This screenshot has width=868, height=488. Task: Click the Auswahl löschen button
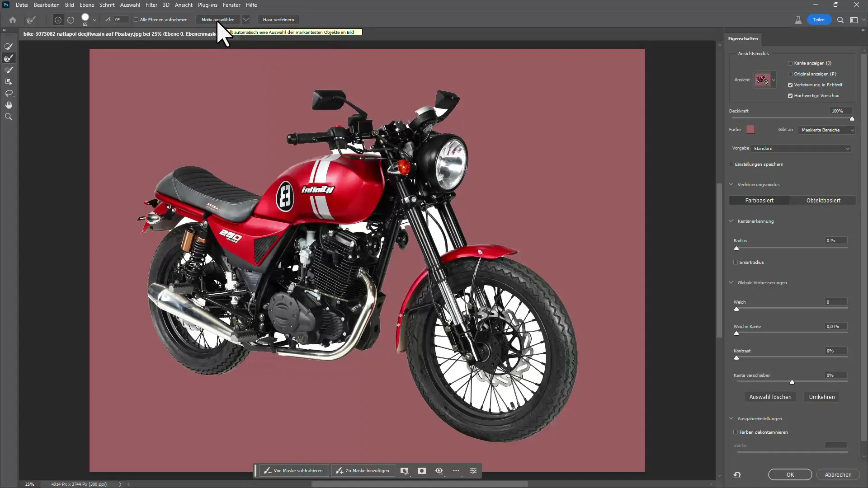(x=770, y=397)
